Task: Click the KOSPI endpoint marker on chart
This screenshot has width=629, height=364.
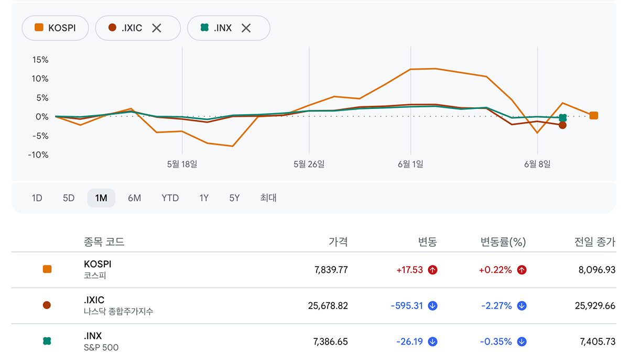Action: point(593,116)
